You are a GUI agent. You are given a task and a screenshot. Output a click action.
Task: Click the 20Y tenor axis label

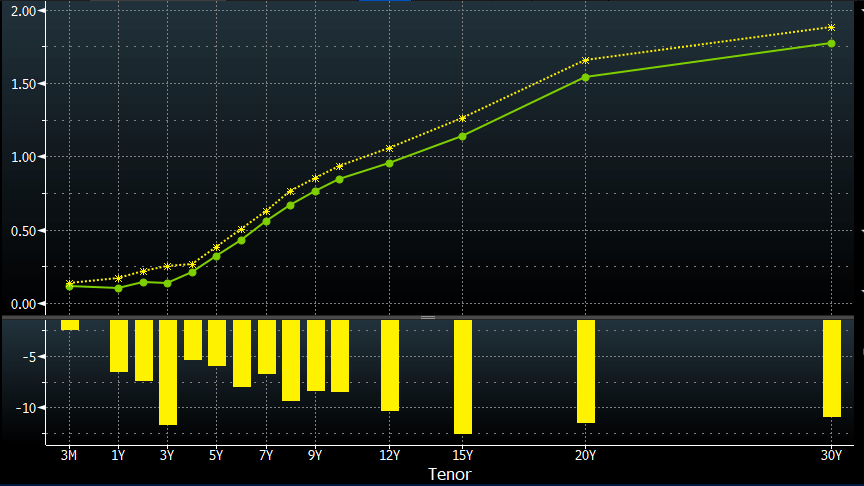[x=585, y=455]
